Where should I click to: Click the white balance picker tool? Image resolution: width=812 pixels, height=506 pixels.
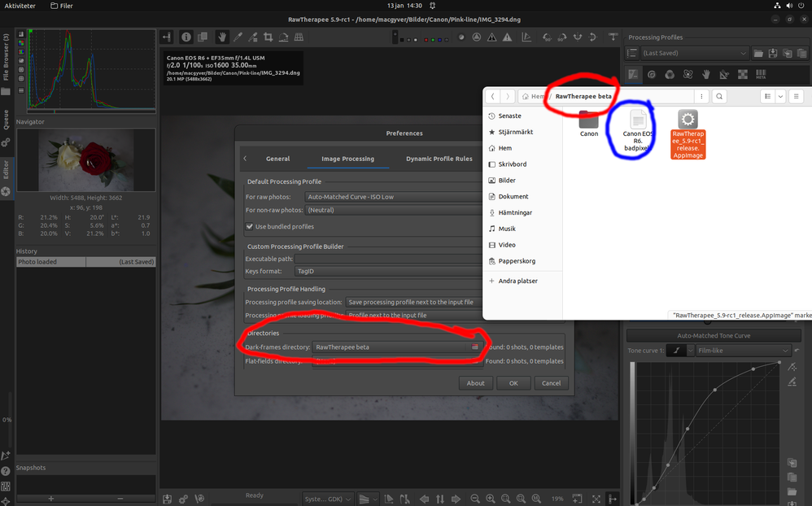point(238,37)
